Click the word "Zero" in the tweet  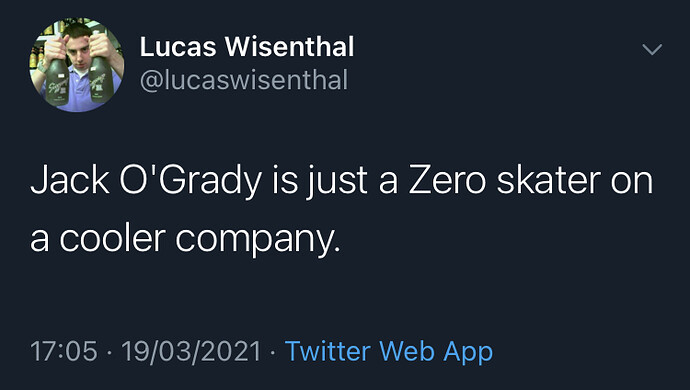(x=447, y=180)
